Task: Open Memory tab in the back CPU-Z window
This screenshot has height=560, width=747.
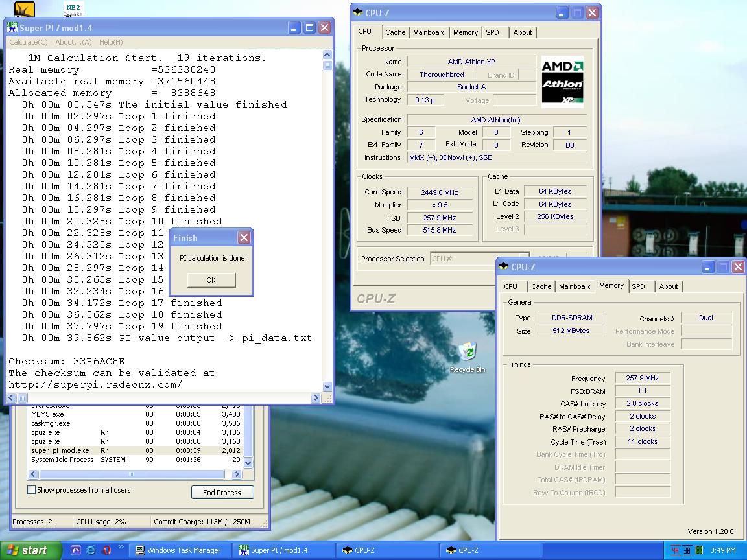Action: (x=466, y=32)
